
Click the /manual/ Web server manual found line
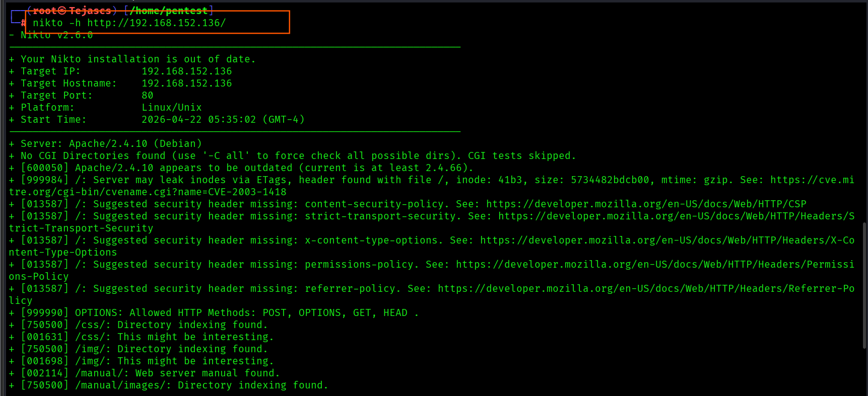pyautogui.click(x=150, y=373)
